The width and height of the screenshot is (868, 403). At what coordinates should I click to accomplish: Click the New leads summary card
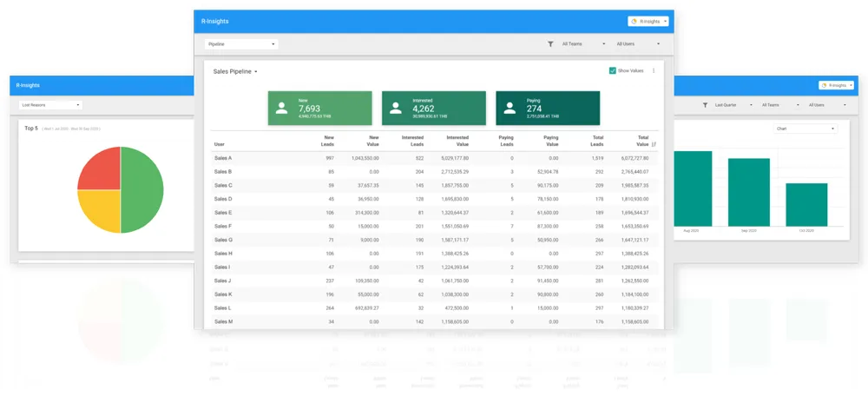[x=320, y=109]
